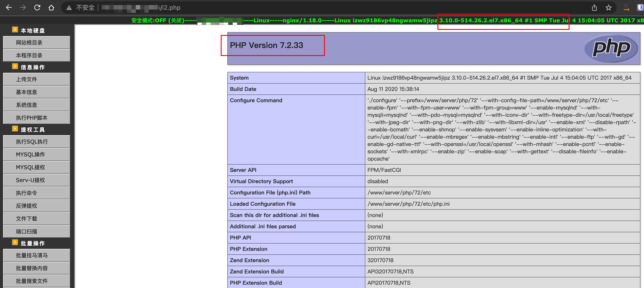Collapse the 提权工具 sidebar section
Screen dimensions: 644x288
pyautogui.click(x=15, y=129)
